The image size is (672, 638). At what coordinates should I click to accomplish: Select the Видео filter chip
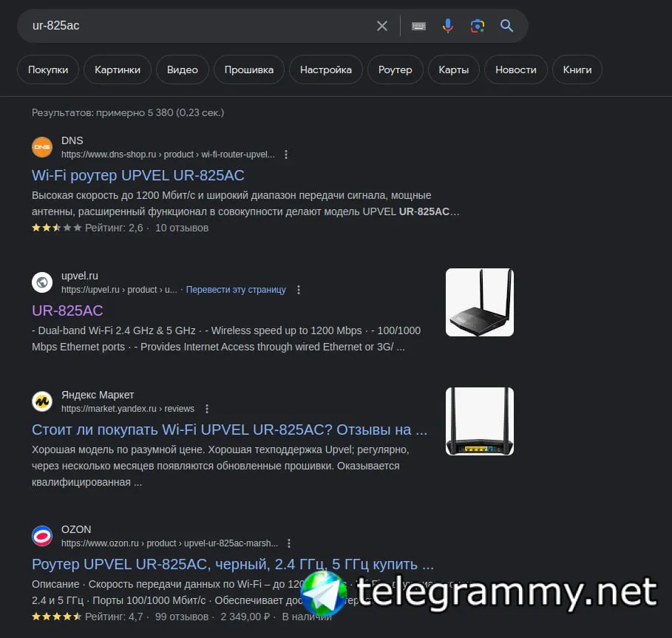click(183, 69)
